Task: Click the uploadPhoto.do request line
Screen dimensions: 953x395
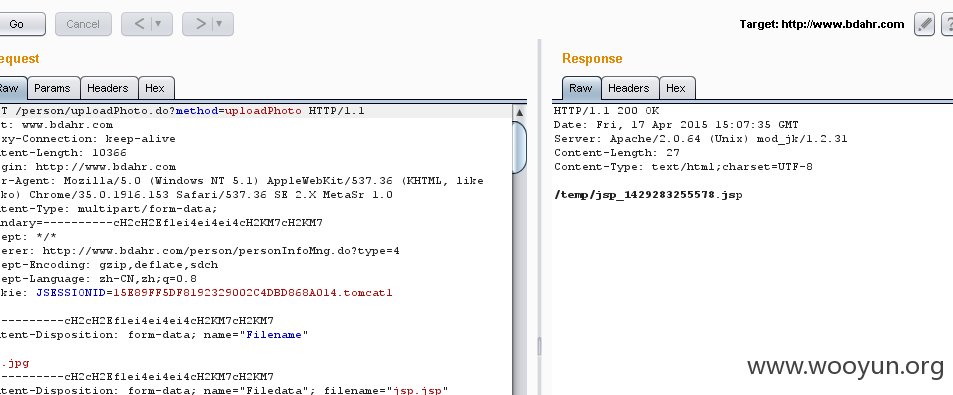Action: tap(182, 111)
